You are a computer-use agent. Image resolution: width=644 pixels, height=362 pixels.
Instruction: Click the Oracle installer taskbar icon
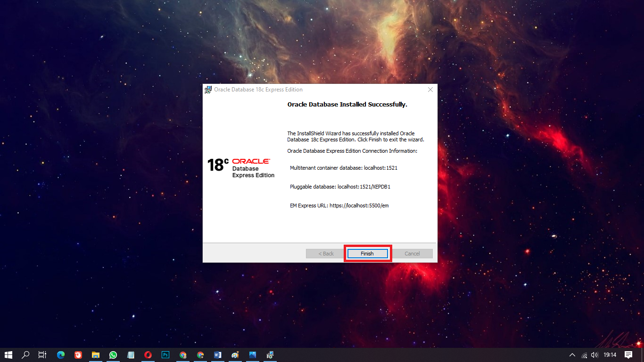coord(270,355)
